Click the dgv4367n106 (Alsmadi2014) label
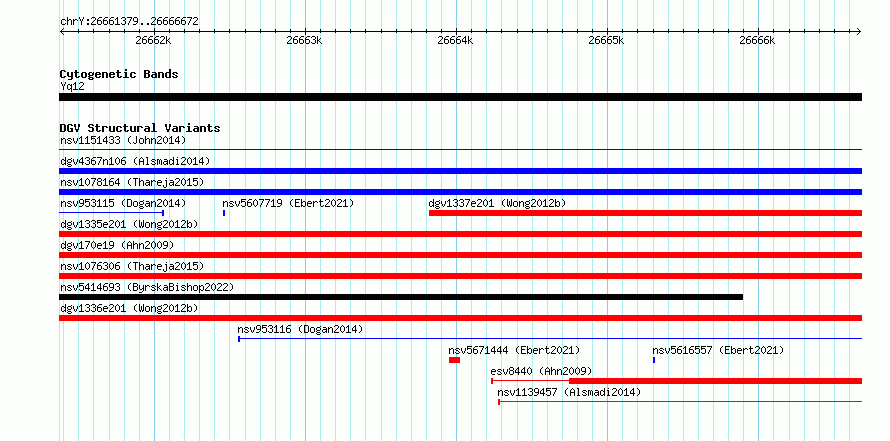Viewport: 890px width, 441px height. point(135,161)
